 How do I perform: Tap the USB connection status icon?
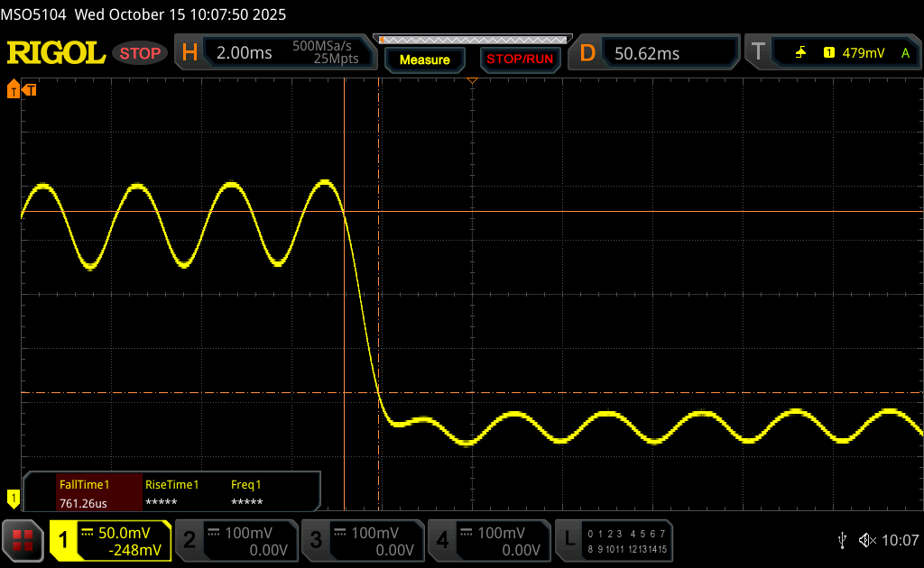tap(842, 540)
